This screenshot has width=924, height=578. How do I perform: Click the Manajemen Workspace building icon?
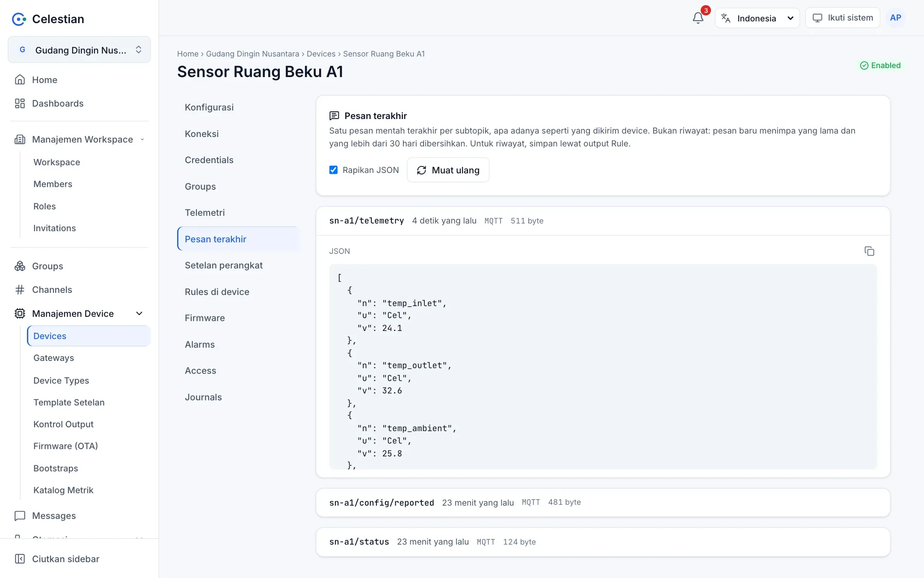pyautogui.click(x=20, y=139)
